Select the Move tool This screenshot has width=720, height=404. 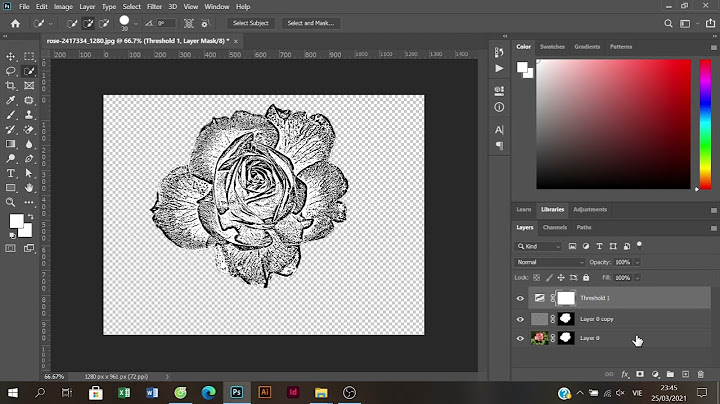coord(10,56)
